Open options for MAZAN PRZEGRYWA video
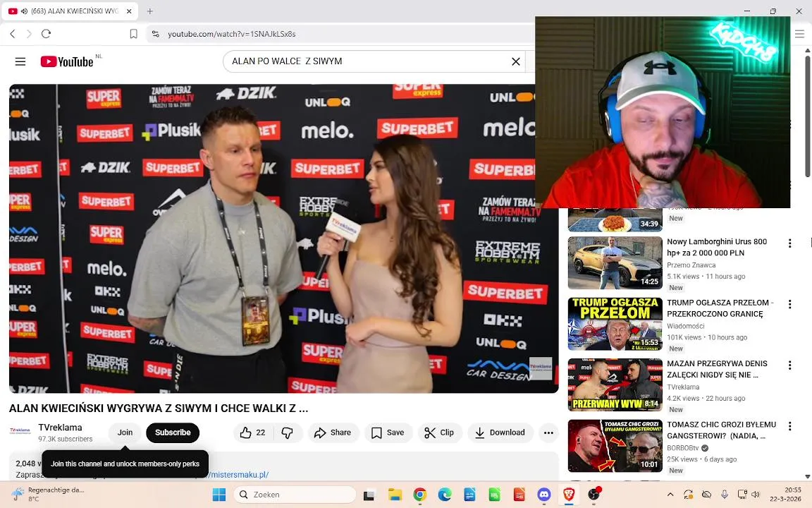 [x=789, y=365]
